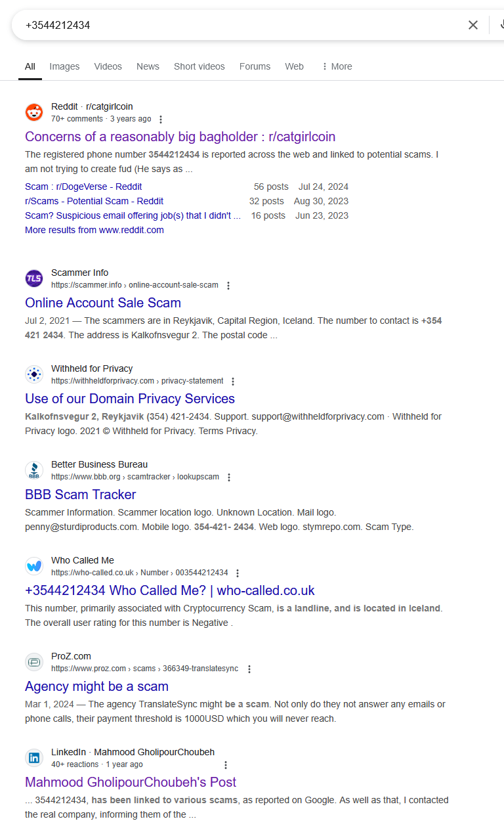The image size is (504, 838).
Task: Click the Withheld for Privacy favicon
Action: 34,374
